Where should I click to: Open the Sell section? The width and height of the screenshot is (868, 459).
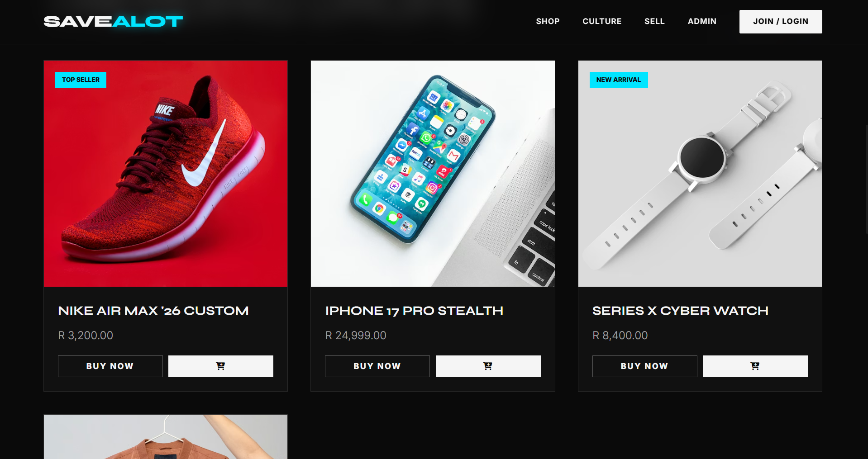pos(654,21)
